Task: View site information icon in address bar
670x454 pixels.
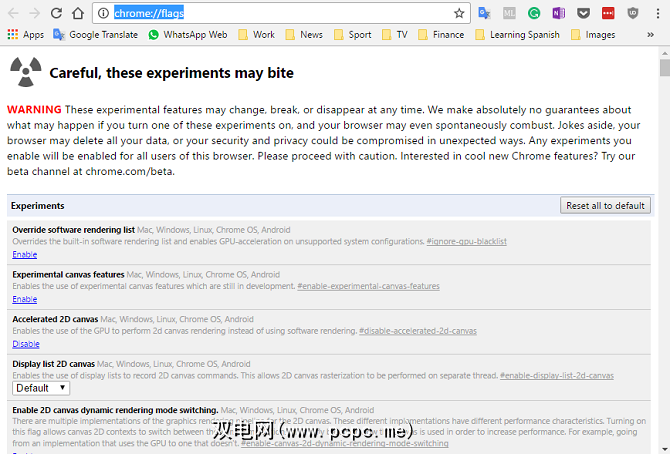Action: 103,13
